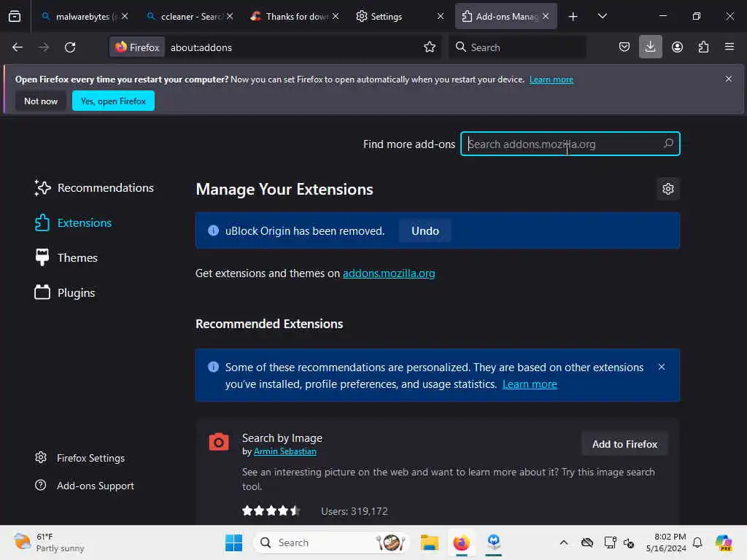Open the network status tray icon
Image resolution: width=747 pixels, height=560 pixels.
[610, 542]
